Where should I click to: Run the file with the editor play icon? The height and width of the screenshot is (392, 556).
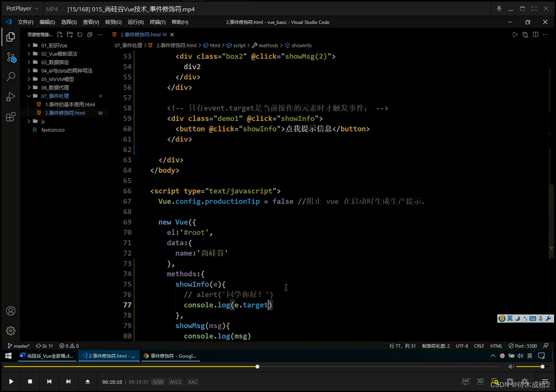(515, 35)
